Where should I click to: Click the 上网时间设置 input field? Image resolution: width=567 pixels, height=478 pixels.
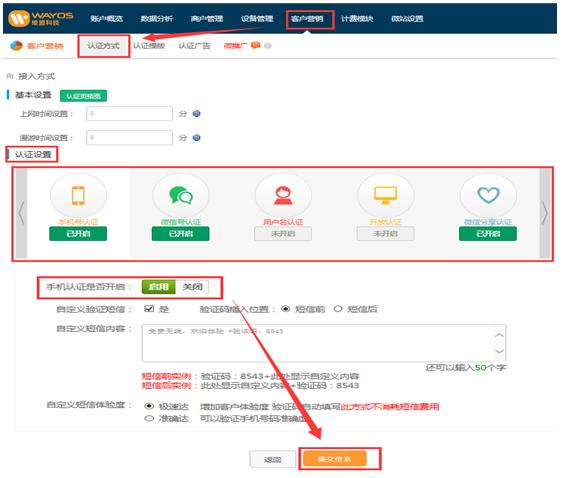pyautogui.click(x=129, y=114)
